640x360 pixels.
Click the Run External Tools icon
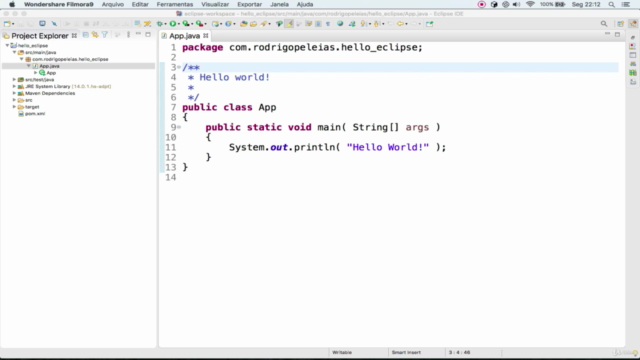pyautogui.click(x=199, y=24)
